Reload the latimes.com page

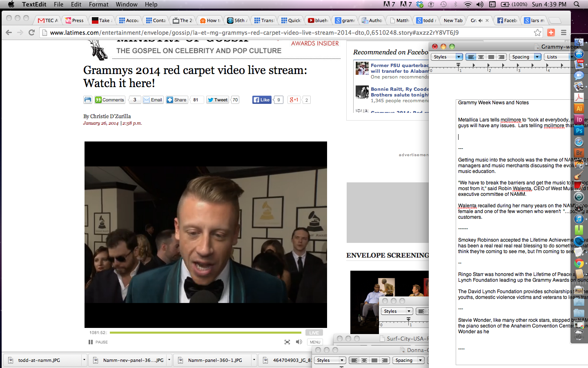click(31, 32)
